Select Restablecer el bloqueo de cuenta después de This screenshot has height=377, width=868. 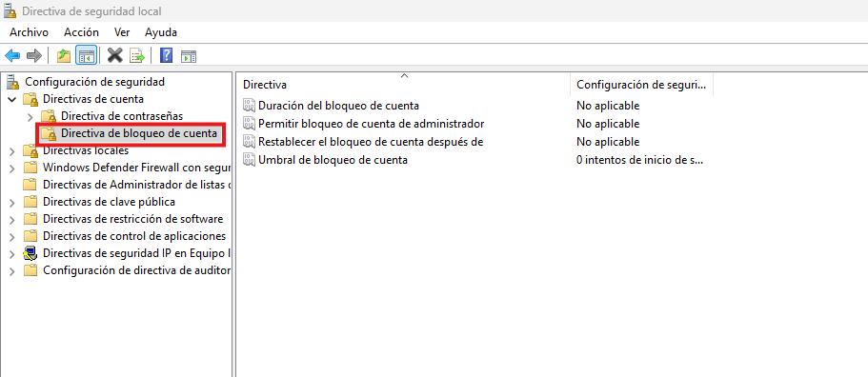[x=371, y=142]
